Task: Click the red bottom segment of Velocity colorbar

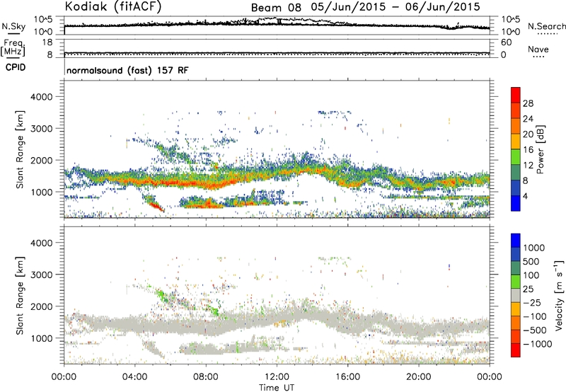Action: (516, 350)
